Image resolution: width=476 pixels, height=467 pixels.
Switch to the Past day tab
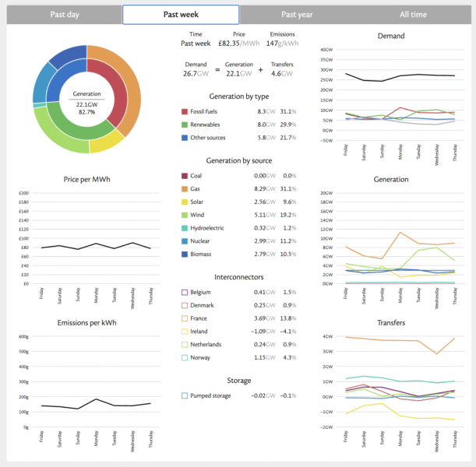tap(63, 14)
